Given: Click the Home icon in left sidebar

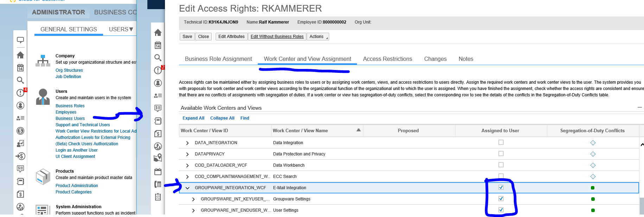Looking at the screenshot, I should pyautogui.click(x=20, y=55).
